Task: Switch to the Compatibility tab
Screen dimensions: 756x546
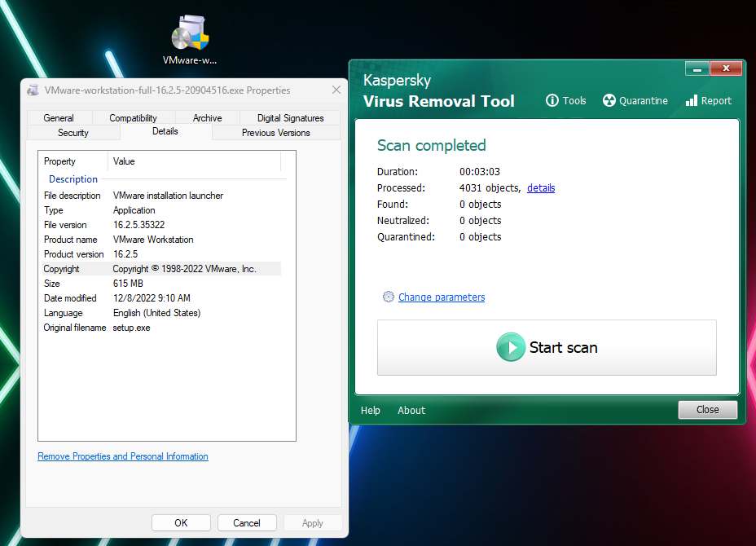Action: point(133,117)
